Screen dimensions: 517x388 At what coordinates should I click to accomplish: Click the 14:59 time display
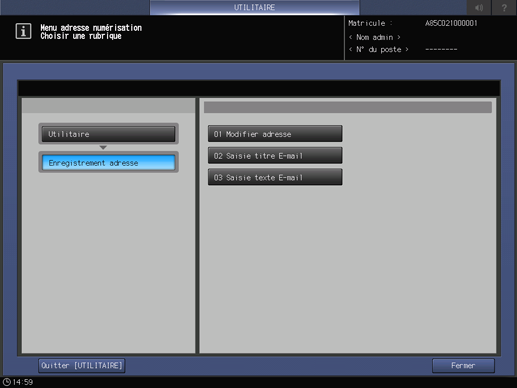pos(23,382)
